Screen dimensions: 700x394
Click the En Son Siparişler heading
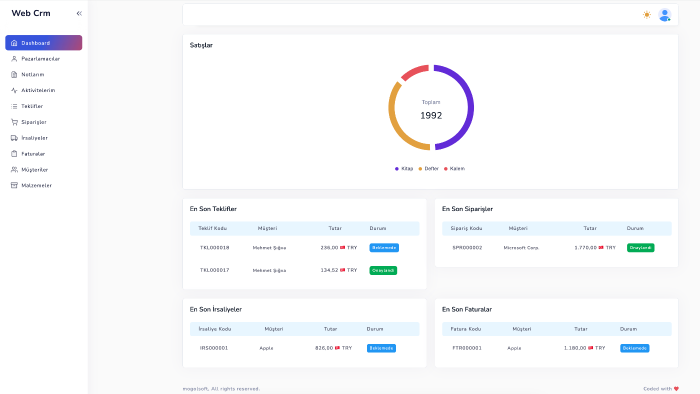(467, 209)
